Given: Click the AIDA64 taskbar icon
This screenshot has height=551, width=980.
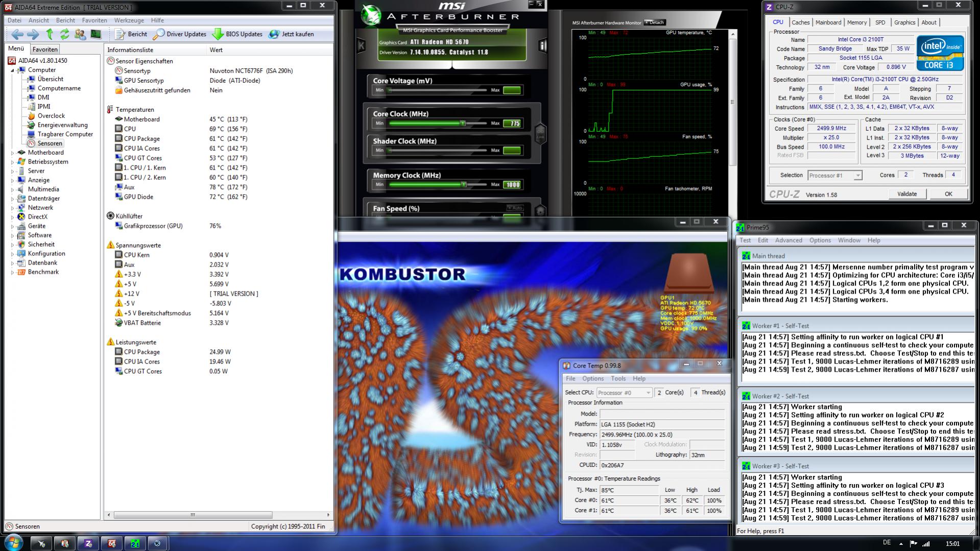Looking at the screenshot, I should (111, 543).
